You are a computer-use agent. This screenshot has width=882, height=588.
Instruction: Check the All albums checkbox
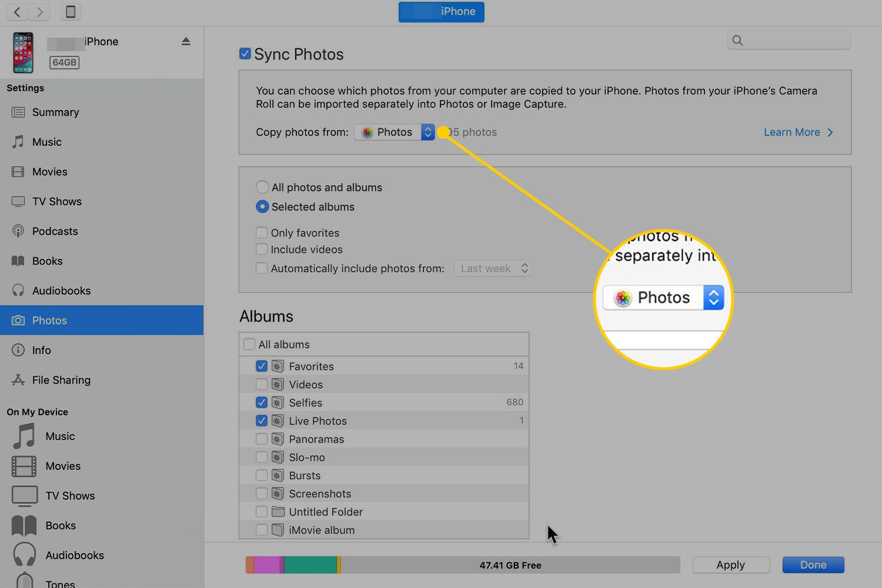249,344
